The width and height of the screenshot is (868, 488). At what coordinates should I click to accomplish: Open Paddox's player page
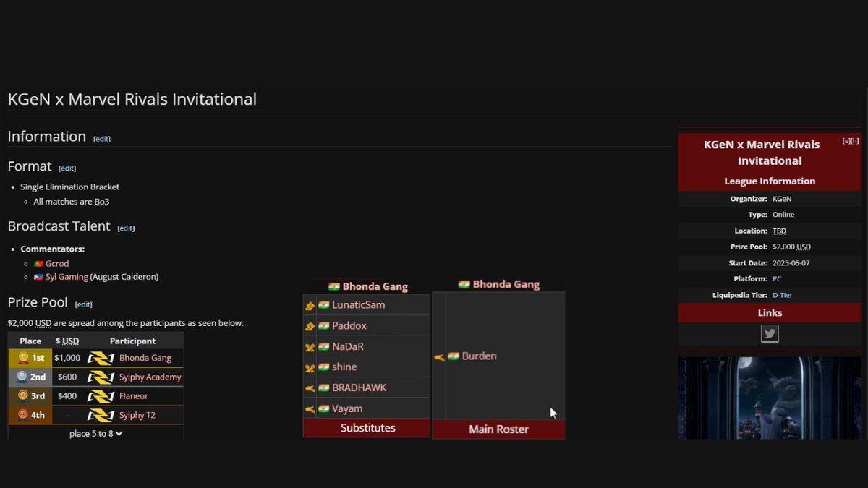tap(349, 326)
